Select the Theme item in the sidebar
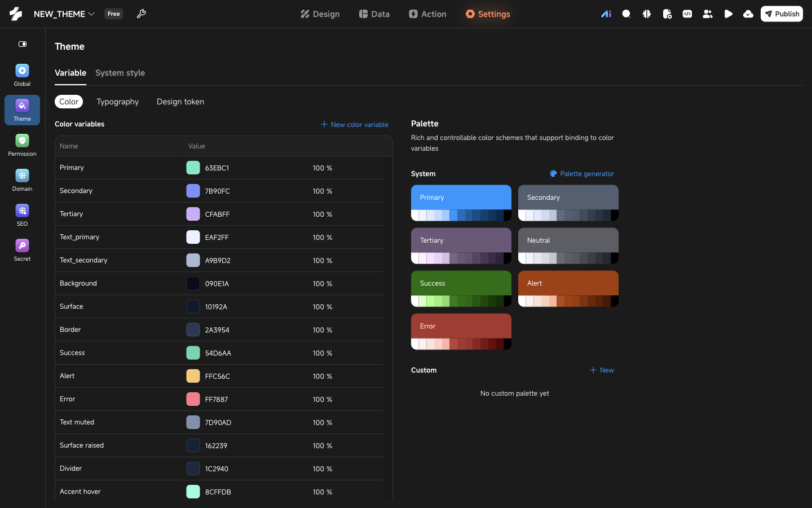The height and width of the screenshot is (508, 812). (22, 110)
